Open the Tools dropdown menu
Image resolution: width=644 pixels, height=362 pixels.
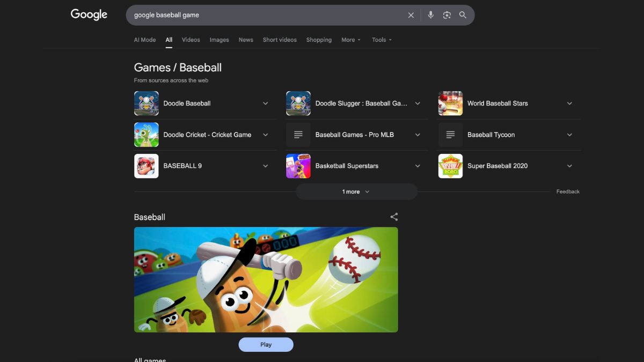coord(382,40)
